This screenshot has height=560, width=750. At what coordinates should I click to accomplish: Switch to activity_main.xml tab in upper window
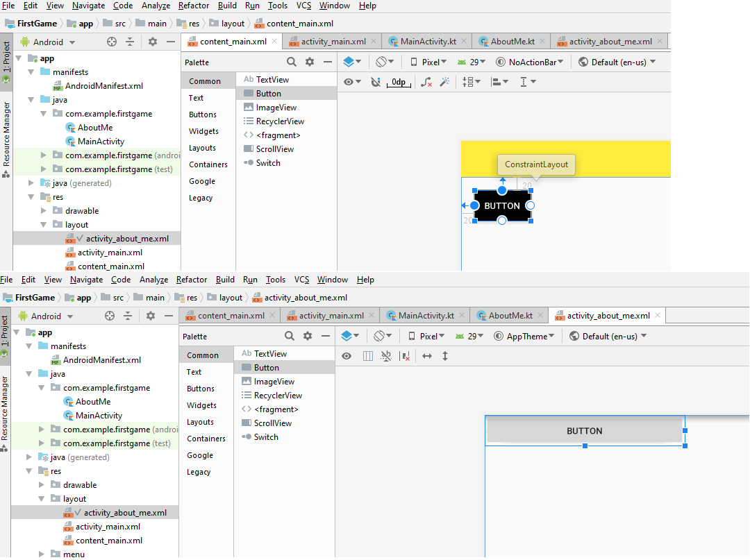tap(333, 42)
